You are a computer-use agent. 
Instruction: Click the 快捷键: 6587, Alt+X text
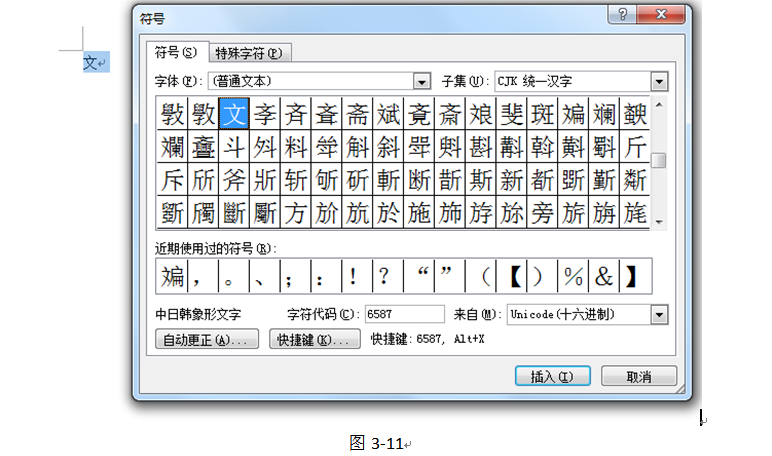click(x=427, y=339)
